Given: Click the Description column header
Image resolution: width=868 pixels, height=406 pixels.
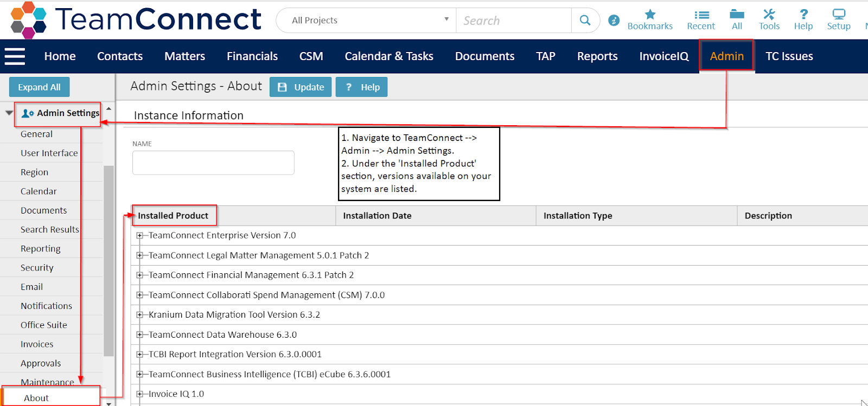Looking at the screenshot, I should click(803, 216).
